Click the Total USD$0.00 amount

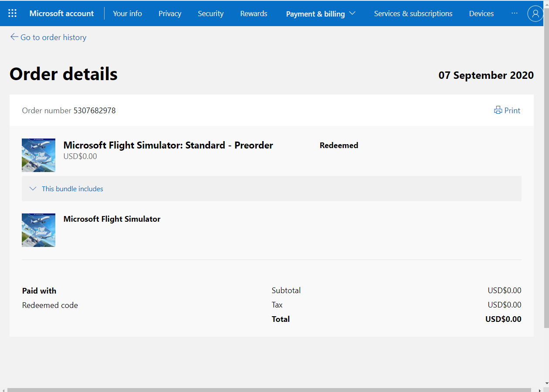click(503, 319)
